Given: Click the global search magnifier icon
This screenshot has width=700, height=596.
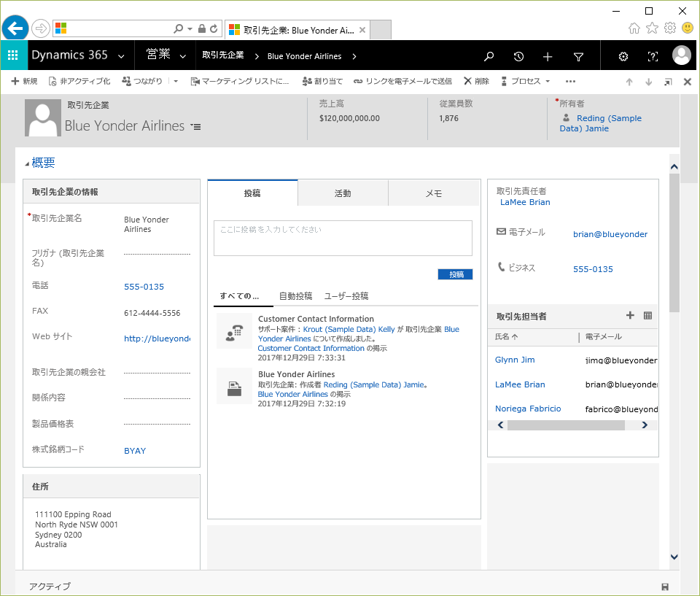Looking at the screenshot, I should click(x=489, y=56).
